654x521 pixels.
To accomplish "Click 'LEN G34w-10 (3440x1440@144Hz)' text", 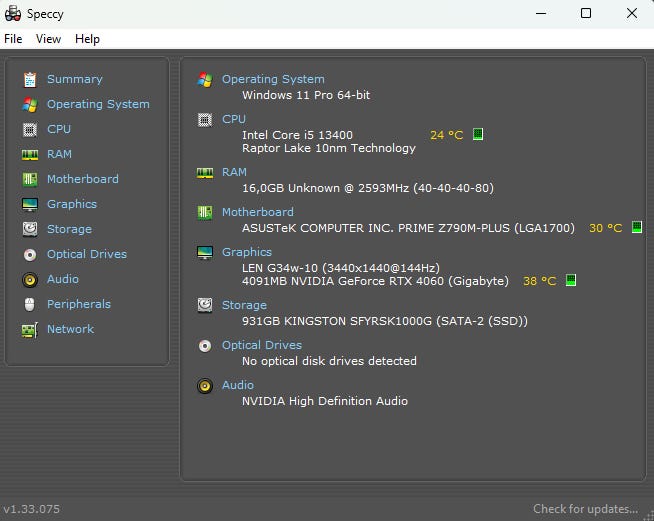I will click(341, 268).
